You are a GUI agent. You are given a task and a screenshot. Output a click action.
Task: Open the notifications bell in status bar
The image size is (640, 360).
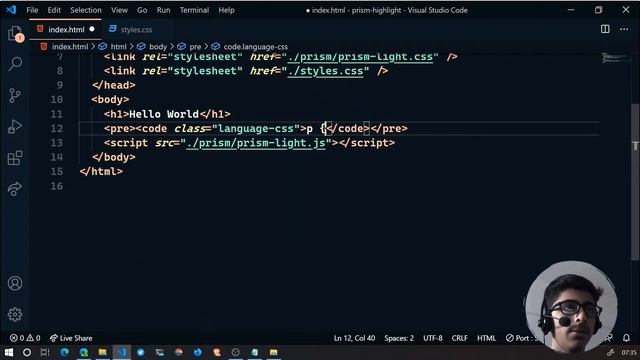tap(626, 338)
